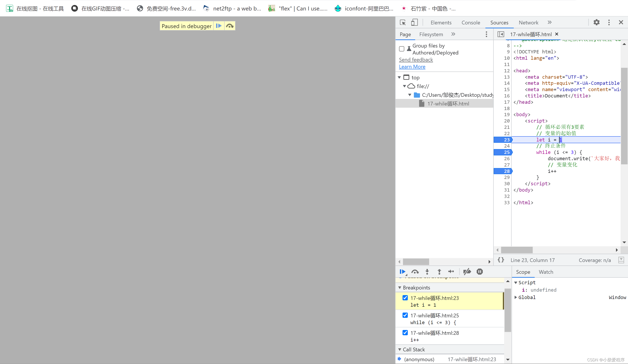Image resolution: width=628 pixels, height=364 pixels.
Task: Activate the inspect element picker icon
Action: pyautogui.click(x=403, y=22)
